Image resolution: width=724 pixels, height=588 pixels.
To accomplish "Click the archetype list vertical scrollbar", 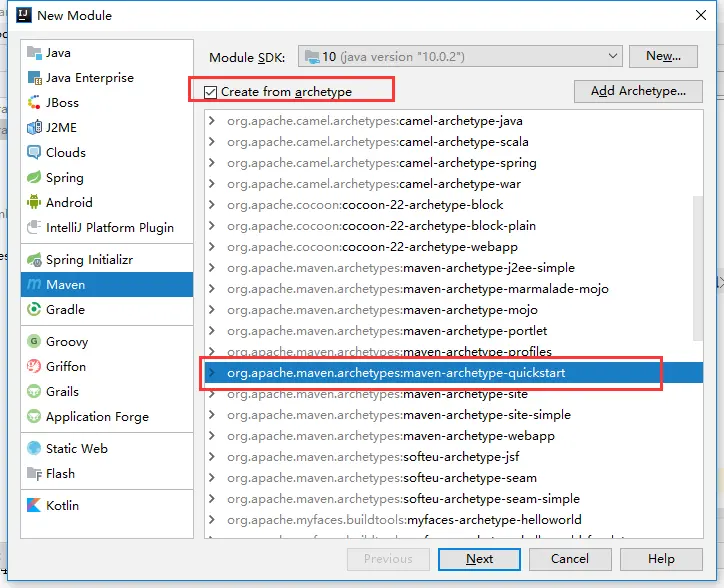I will [x=698, y=268].
